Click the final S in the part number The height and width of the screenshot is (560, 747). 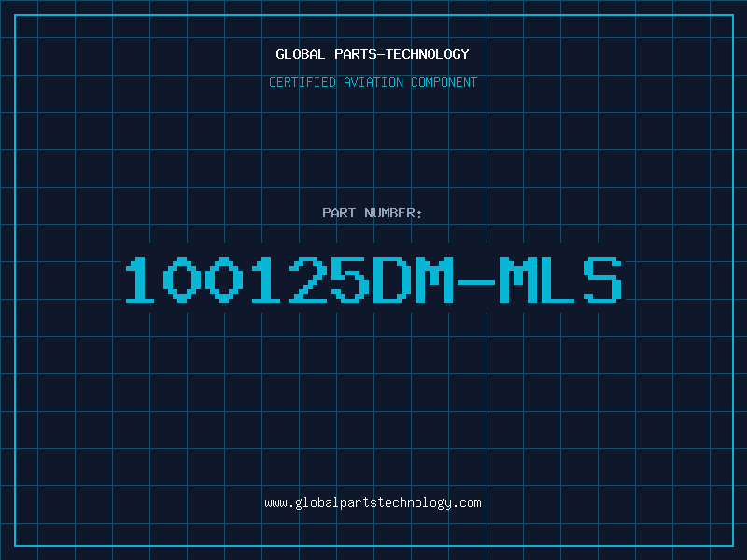click(x=602, y=280)
